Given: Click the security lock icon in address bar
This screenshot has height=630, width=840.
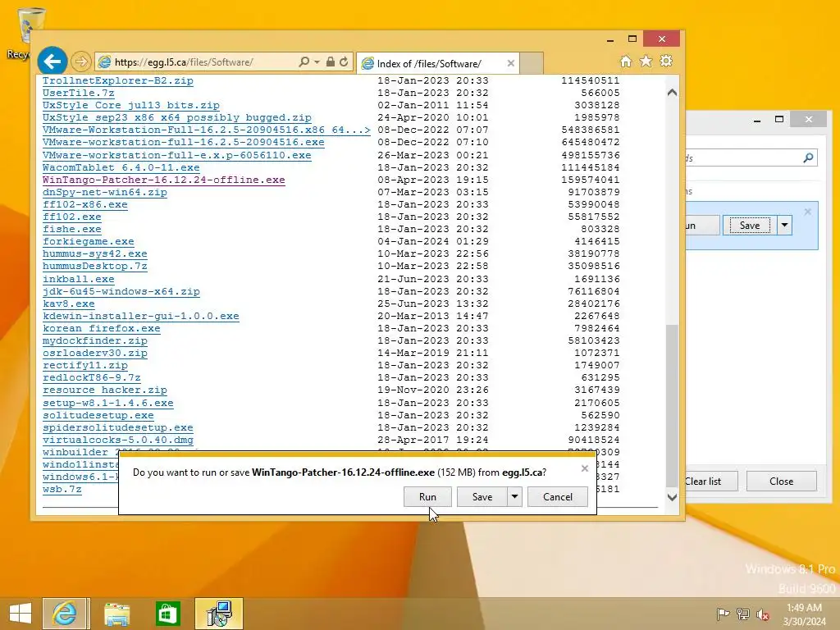Looking at the screenshot, I should (x=331, y=62).
